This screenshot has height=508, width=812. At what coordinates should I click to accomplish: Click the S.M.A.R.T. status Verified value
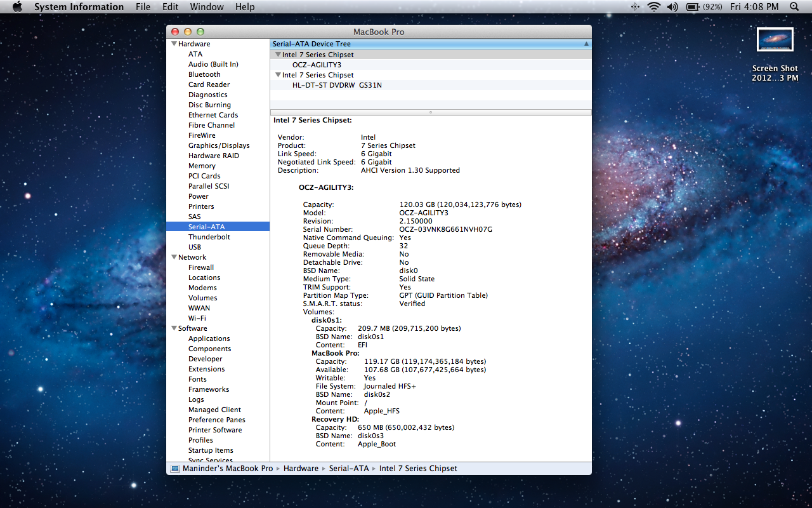pos(412,304)
